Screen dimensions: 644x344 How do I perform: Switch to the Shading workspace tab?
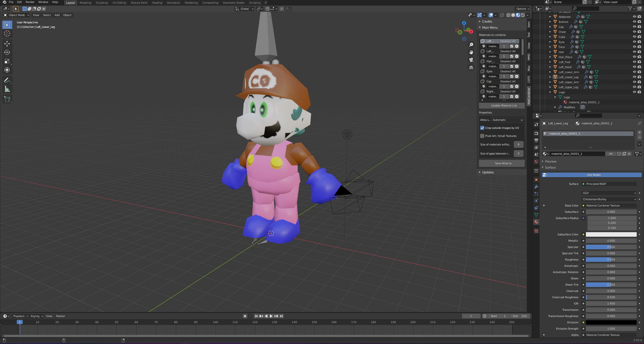[x=157, y=3]
